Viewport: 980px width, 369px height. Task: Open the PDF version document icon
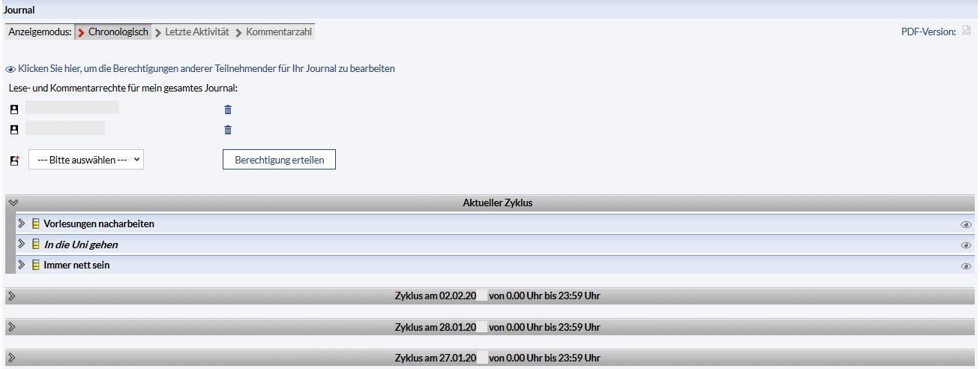967,31
